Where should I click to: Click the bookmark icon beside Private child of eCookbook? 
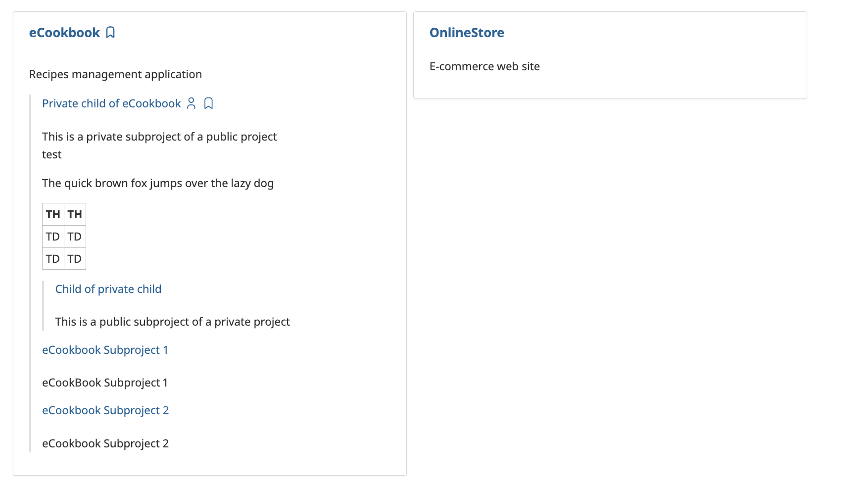click(x=209, y=103)
